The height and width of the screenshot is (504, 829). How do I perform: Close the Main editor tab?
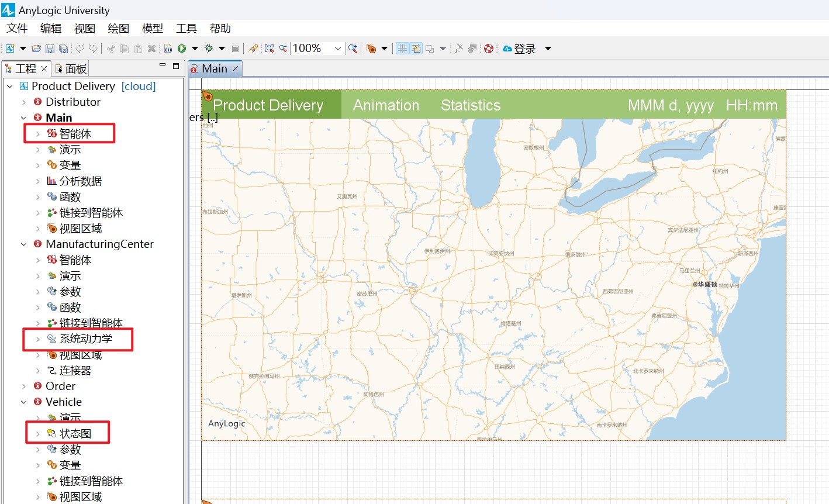click(x=236, y=69)
